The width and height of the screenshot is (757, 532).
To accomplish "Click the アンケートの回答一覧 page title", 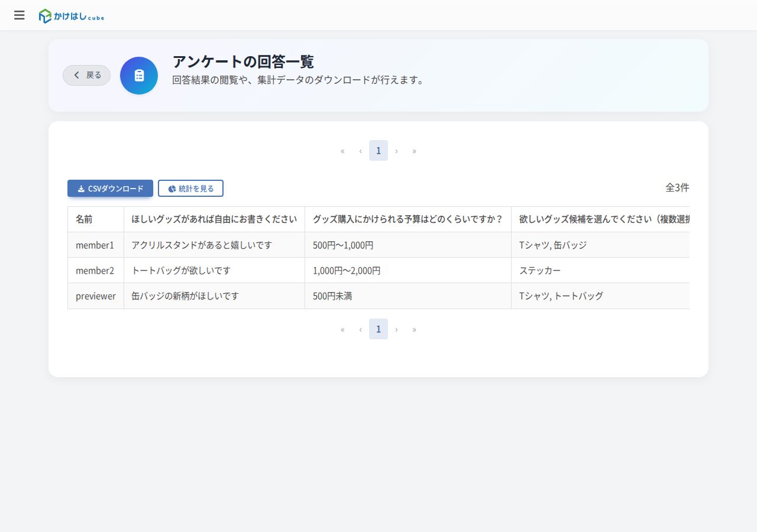I will coord(243,61).
